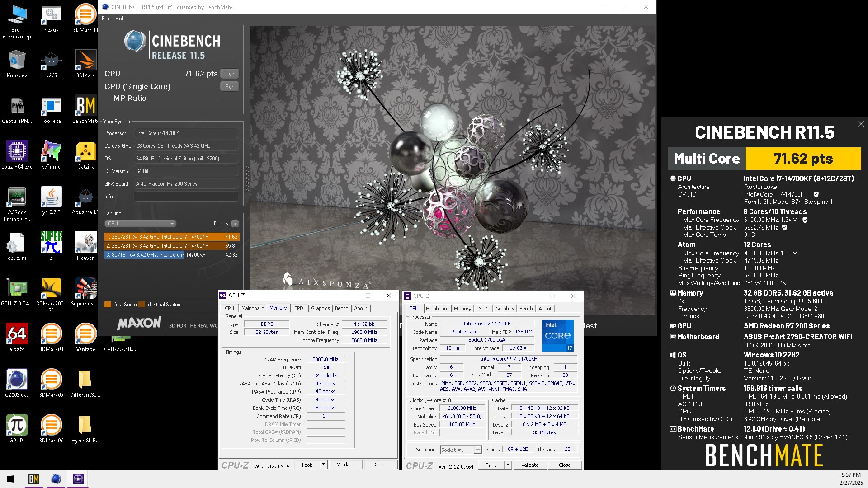Open the Recycle Bin (Корзина) icon

point(17,64)
